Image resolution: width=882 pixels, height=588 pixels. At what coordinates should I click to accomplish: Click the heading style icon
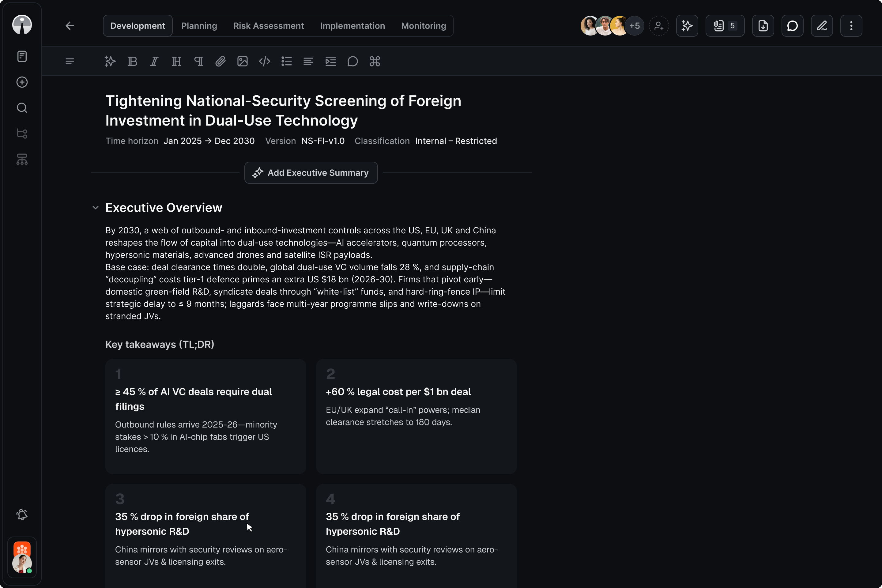point(176,61)
